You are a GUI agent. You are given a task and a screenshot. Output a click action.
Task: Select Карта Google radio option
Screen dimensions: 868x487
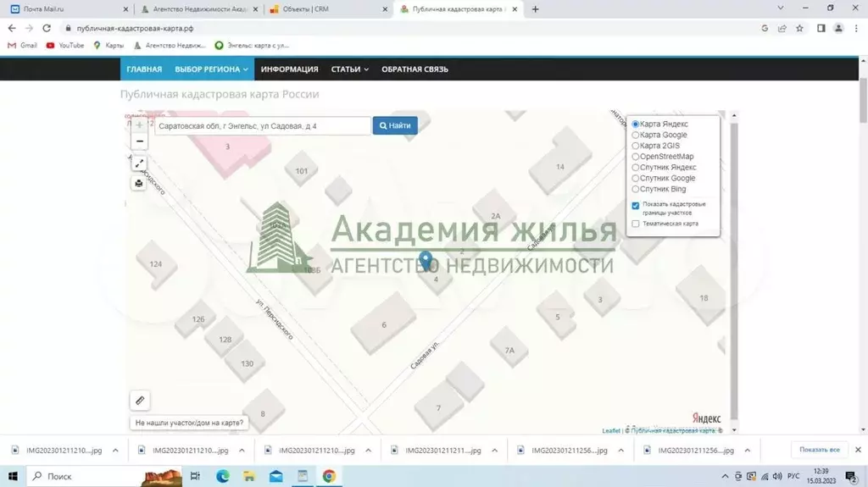pyautogui.click(x=636, y=135)
